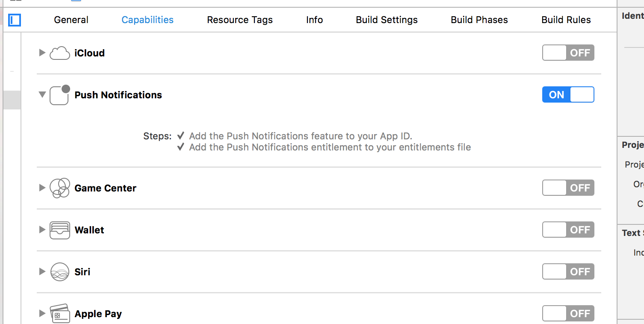
Task: Open the Info tab
Action: [x=314, y=20]
